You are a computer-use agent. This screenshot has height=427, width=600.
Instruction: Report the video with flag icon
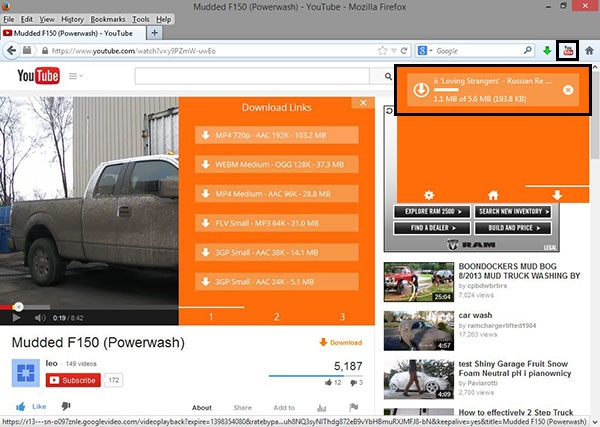(x=354, y=407)
